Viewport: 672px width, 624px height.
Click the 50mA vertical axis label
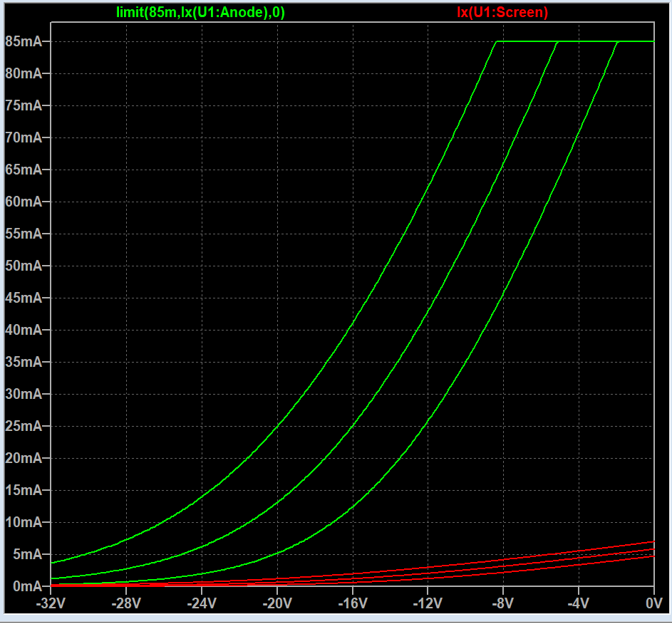(x=24, y=266)
